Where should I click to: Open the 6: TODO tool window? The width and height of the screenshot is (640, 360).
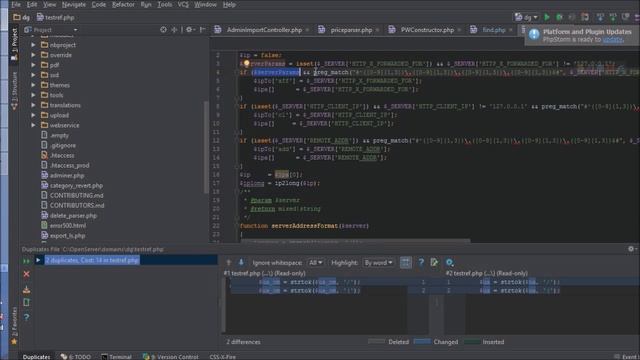pyautogui.click(x=76, y=356)
